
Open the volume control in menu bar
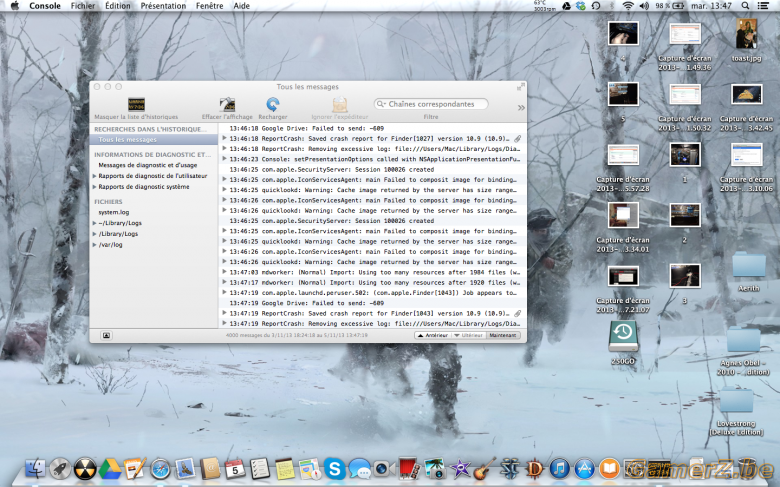pos(644,6)
